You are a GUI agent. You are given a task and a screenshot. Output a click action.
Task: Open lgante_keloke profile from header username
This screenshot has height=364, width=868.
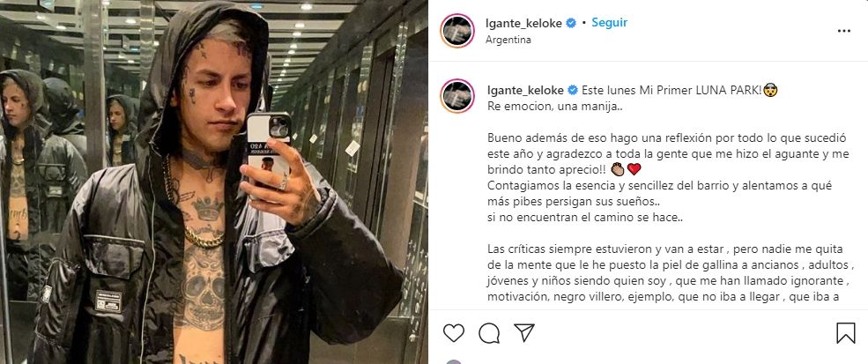point(523,23)
